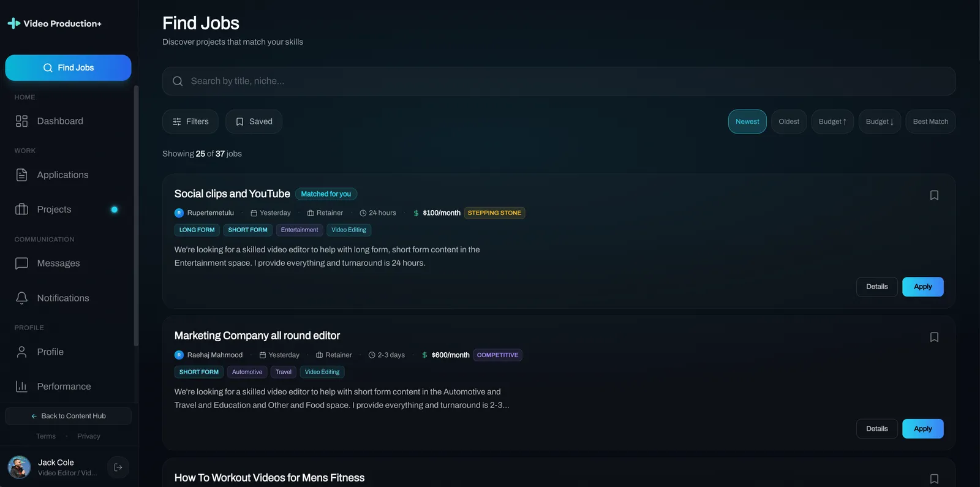Click the blue notification dot on Projects

(114, 210)
